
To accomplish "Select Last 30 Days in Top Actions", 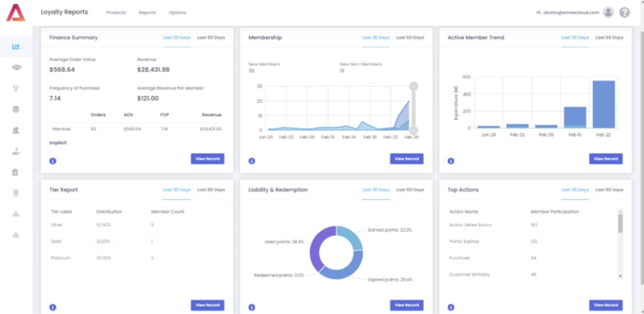I will pos(575,190).
